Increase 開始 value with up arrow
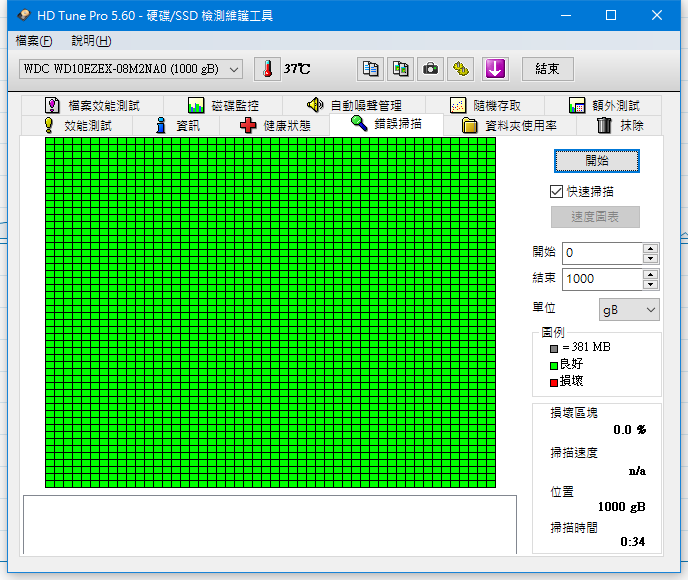The height and width of the screenshot is (580, 688). coord(650,248)
